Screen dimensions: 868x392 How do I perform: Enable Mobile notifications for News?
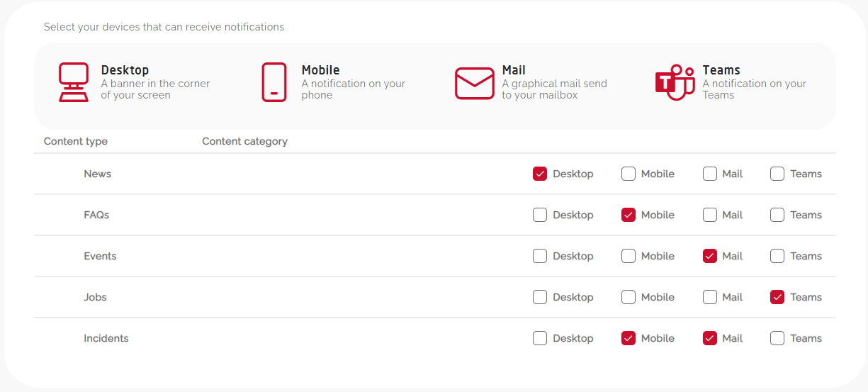click(x=629, y=174)
